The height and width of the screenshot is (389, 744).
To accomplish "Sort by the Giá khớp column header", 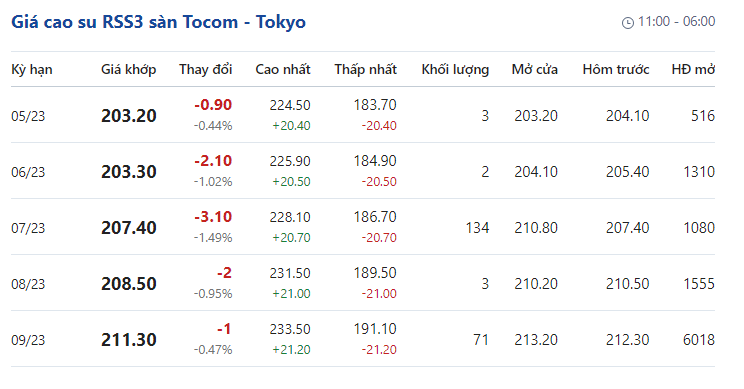I will (x=129, y=69).
